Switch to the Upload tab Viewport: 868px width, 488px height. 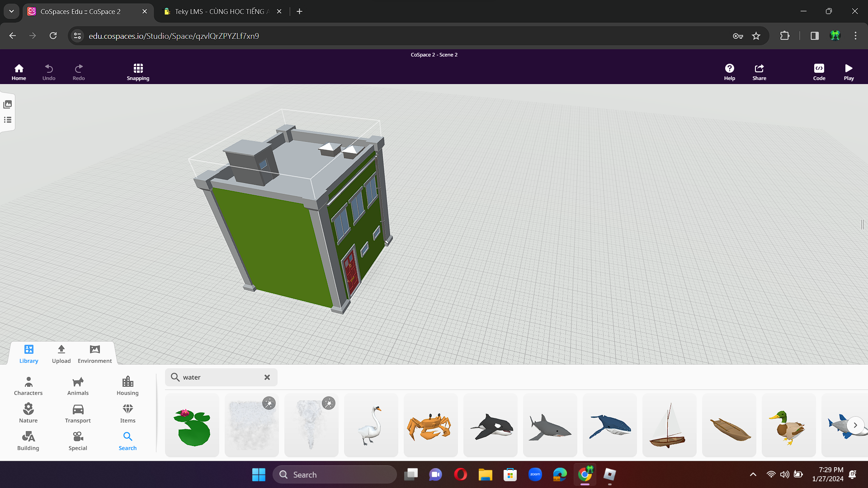(x=61, y=354)
